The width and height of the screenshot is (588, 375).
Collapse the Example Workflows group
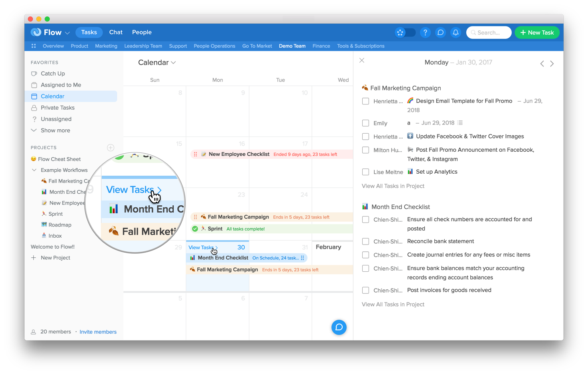point(34,170)
